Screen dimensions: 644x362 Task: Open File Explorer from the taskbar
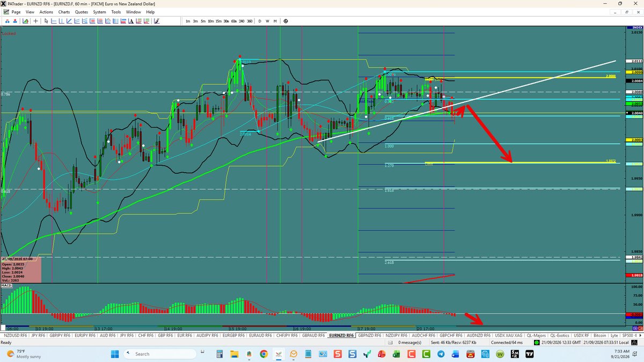click(x=234, y=354)
